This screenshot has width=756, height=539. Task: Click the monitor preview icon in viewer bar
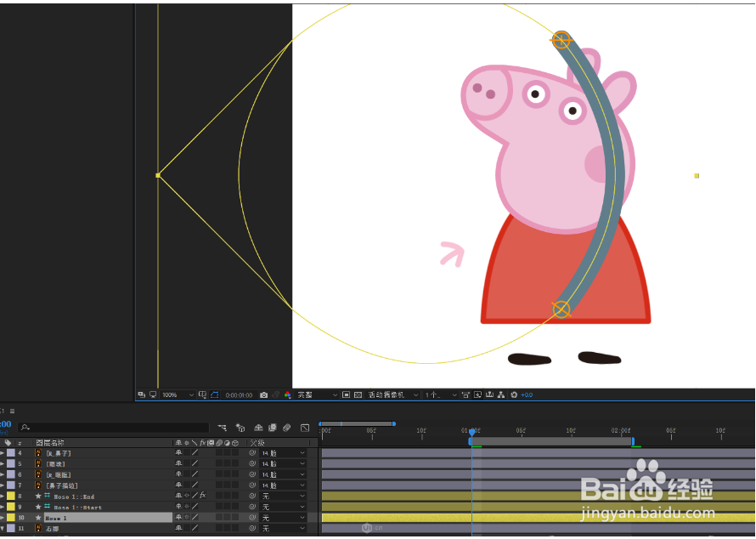pyautogui.click(x=153, y=394)
